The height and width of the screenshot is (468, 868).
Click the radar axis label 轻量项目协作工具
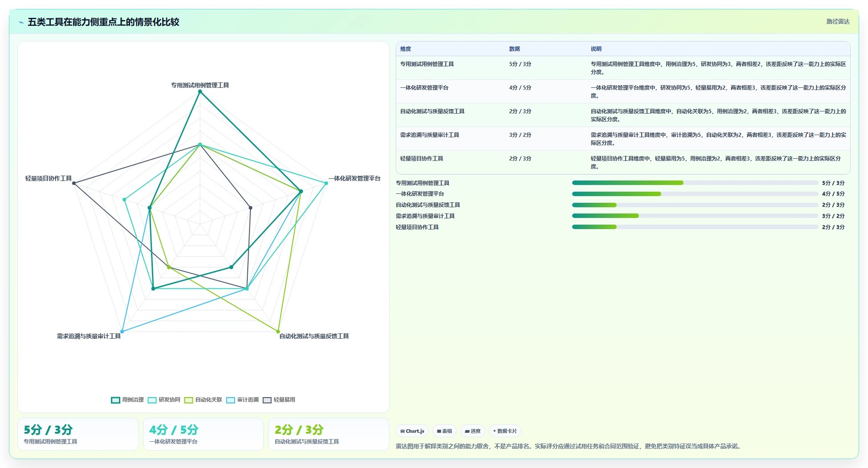tap(49, 178)
